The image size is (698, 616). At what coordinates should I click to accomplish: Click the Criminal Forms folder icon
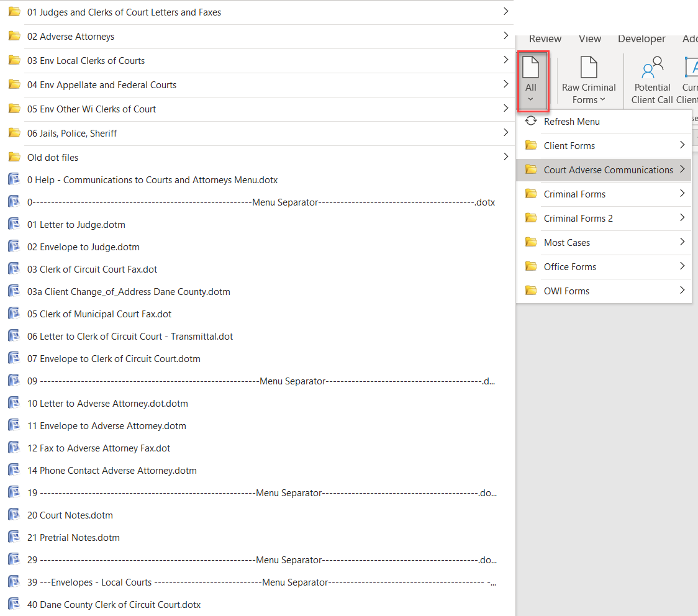[530, 194]
